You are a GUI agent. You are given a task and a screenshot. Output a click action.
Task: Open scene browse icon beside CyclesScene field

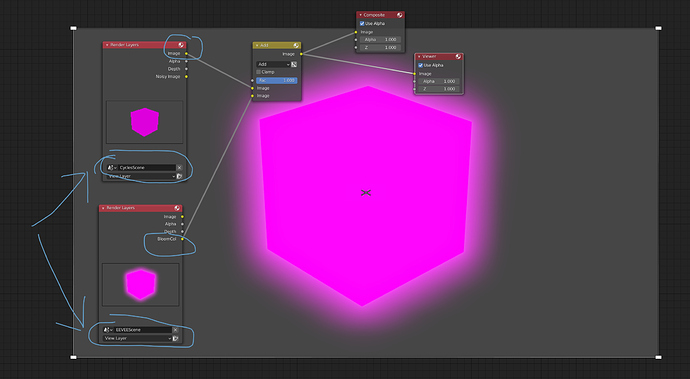coord(111,168)
